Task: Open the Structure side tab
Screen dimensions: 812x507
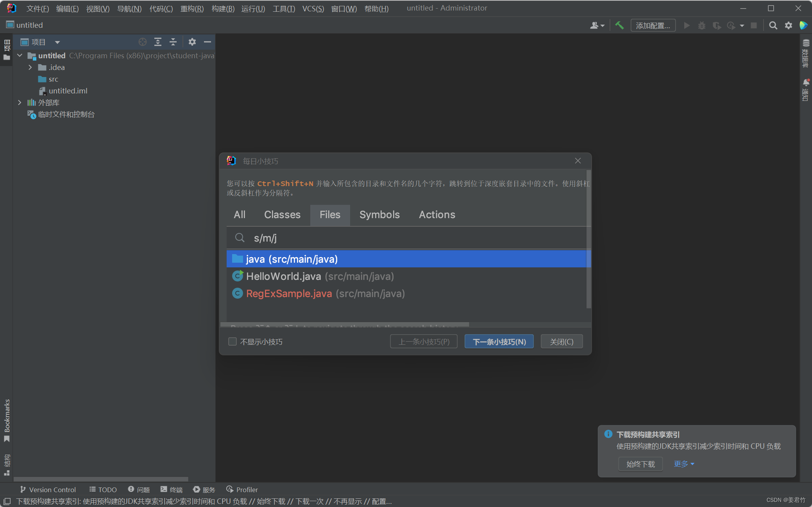Action: tap(7, 464)
